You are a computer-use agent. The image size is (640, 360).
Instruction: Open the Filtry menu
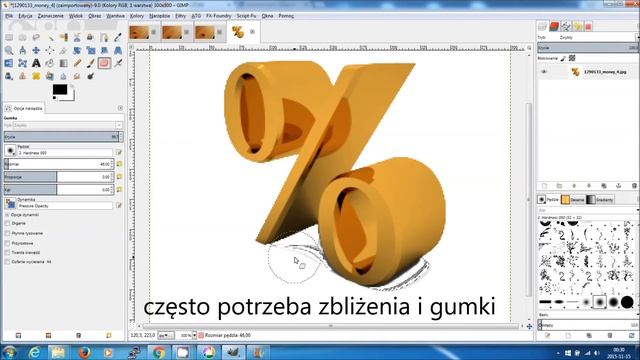180,16
